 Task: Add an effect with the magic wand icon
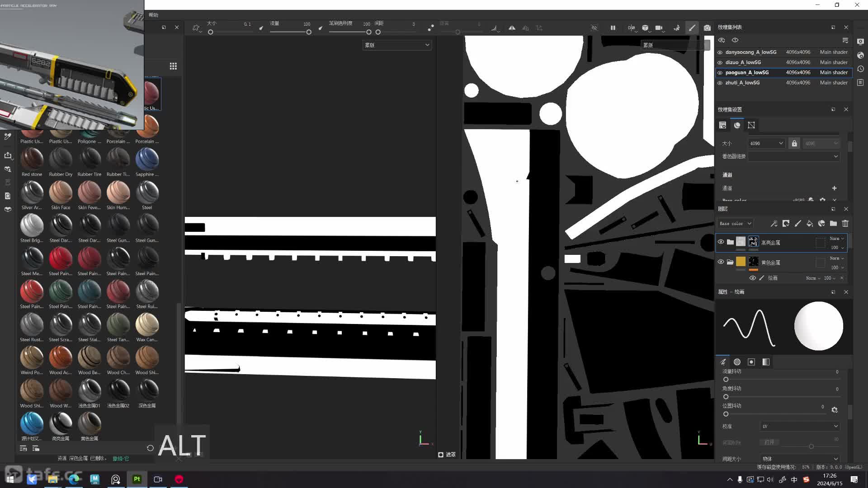pyautogui.click(x=774, y=224)
